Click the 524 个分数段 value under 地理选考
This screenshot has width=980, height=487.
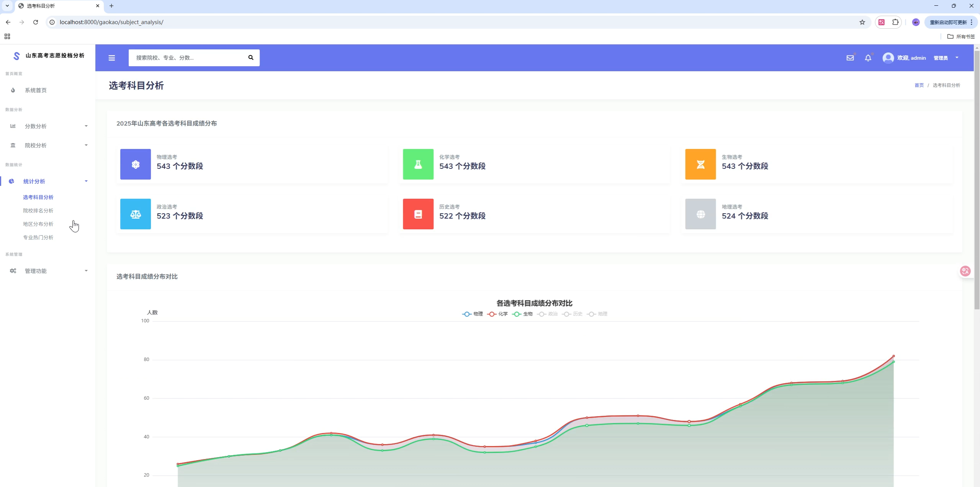pyautogui.click(x=745, y=216)
